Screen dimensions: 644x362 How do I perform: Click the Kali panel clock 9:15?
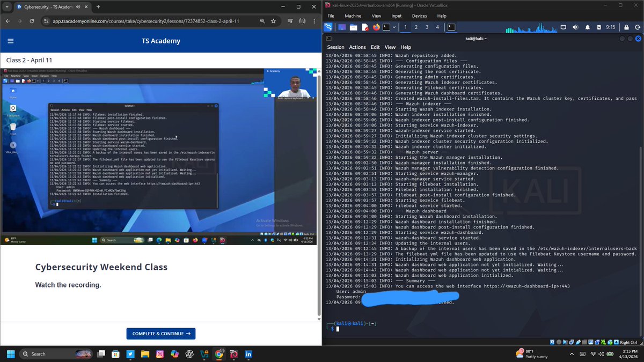[x=610, y=27]
